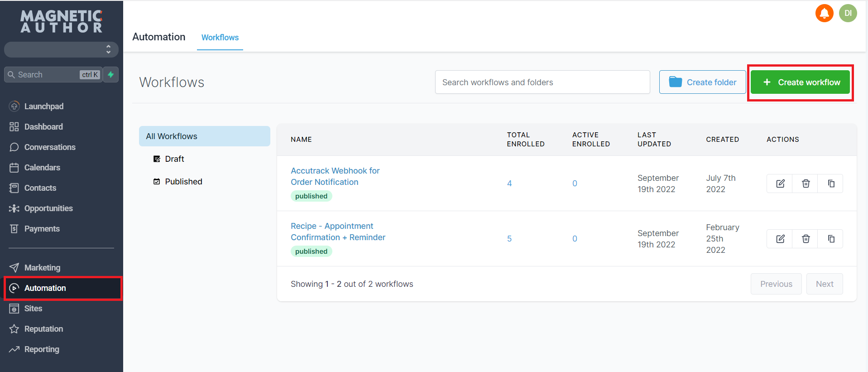Click the LAST UPDATED column header
Image resolution: width=868 pixels, height=372 pixels.
[x=654, y=140]
